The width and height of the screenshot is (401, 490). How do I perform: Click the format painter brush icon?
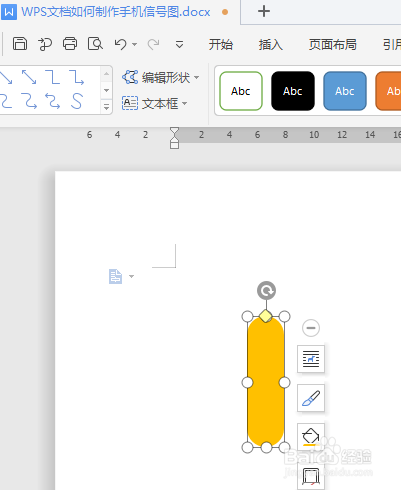(311, 398)
